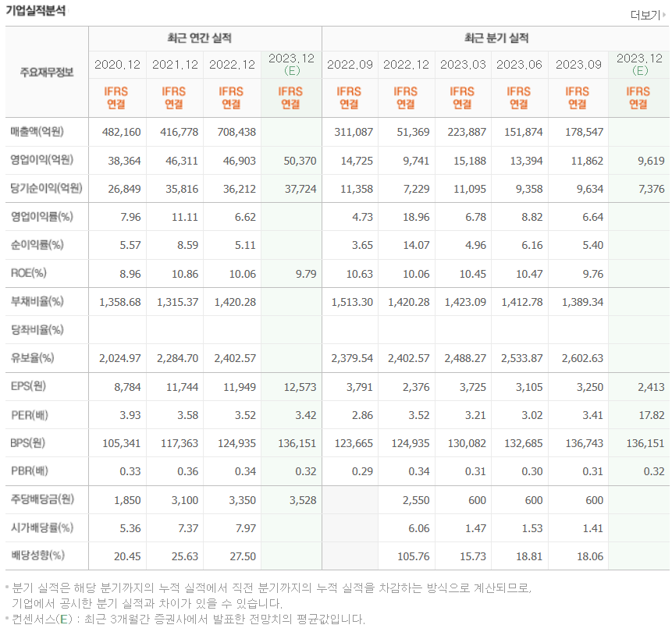Click the quarterly sales value 51,369

click(x=413, y=132)
